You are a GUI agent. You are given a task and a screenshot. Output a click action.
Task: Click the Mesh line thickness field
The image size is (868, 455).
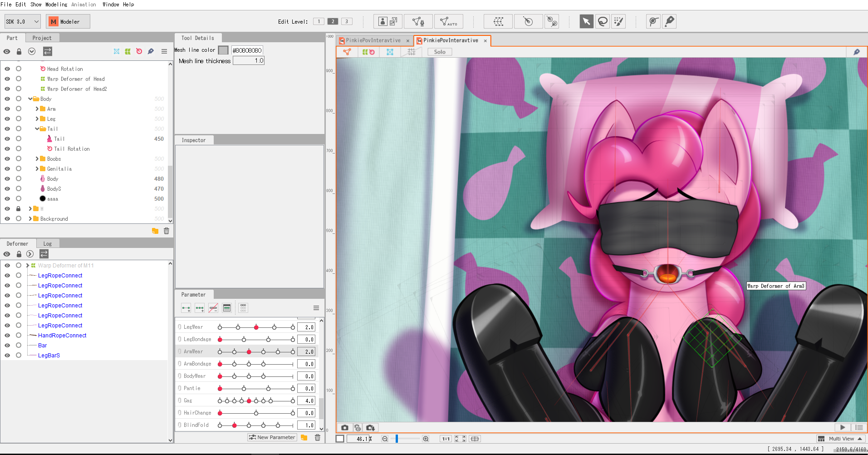click(249, 61)
